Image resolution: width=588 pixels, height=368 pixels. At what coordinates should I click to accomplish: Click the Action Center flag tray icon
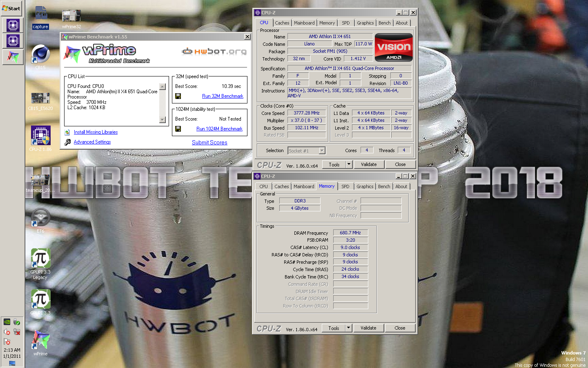(7, 341)
